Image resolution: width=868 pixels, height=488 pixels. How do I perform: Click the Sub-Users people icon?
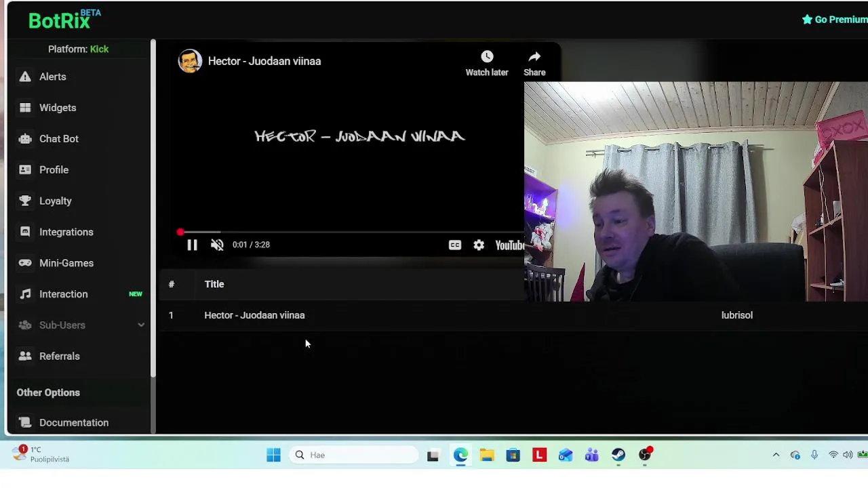point(25,325)
